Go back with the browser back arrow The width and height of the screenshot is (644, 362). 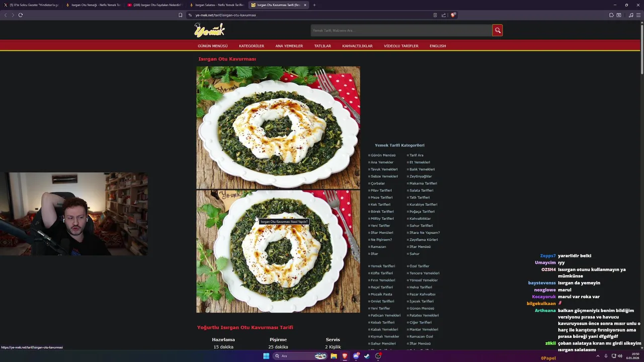[x=6, y=15]
